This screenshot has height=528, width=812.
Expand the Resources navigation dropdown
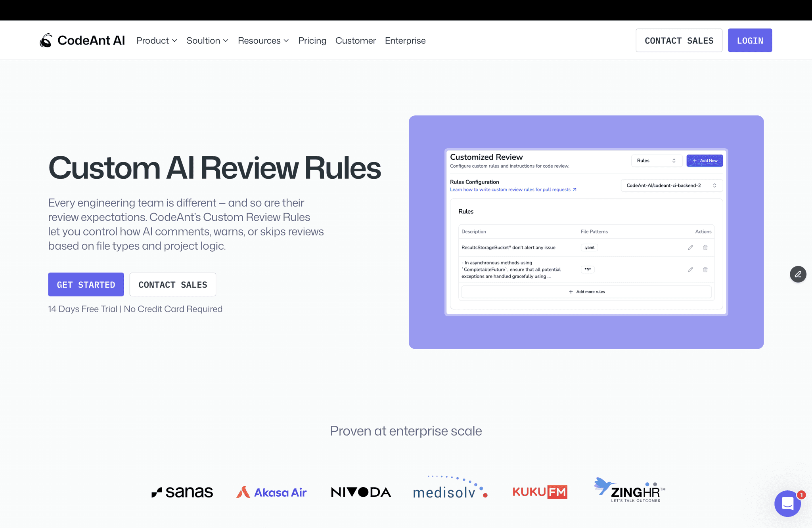tap(263, 40)
